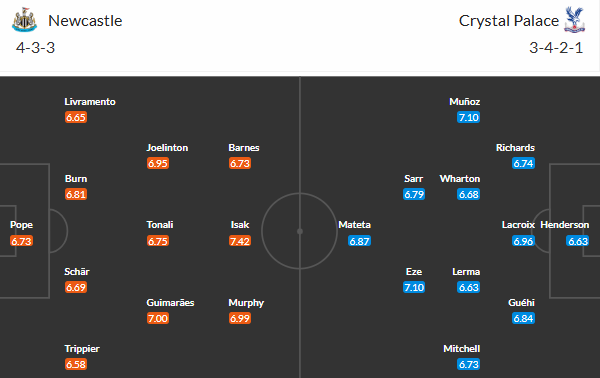The width and height of the screenshot is (600, 378).
Task: Select player Mitchell on the pitch
Action: [462, 349]
